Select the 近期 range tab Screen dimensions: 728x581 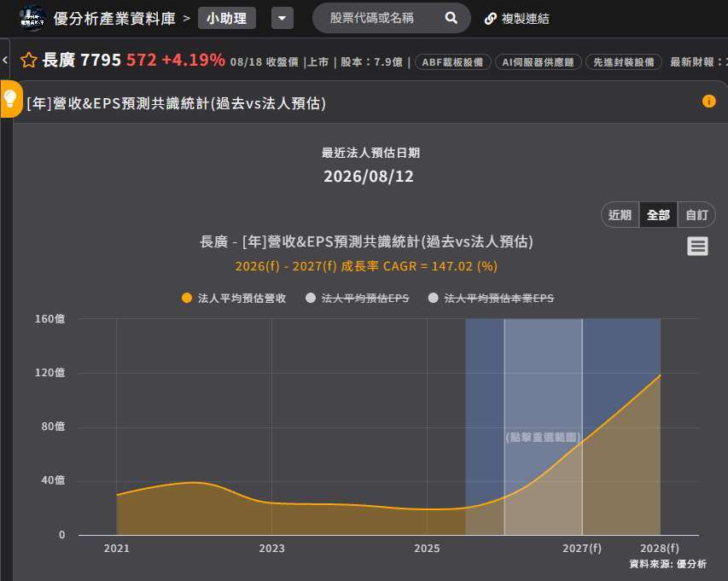point(620,215)
